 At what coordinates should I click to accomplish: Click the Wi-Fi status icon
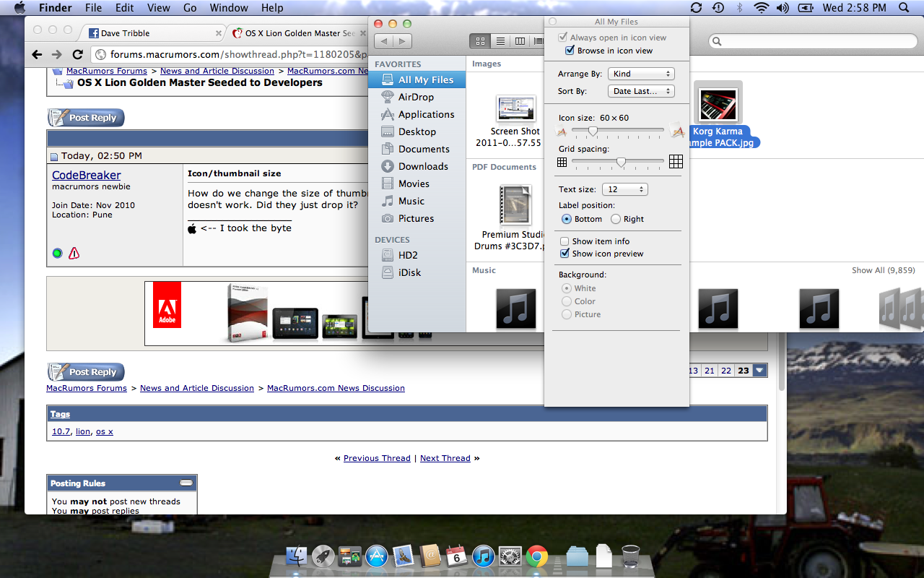(761, 8)
